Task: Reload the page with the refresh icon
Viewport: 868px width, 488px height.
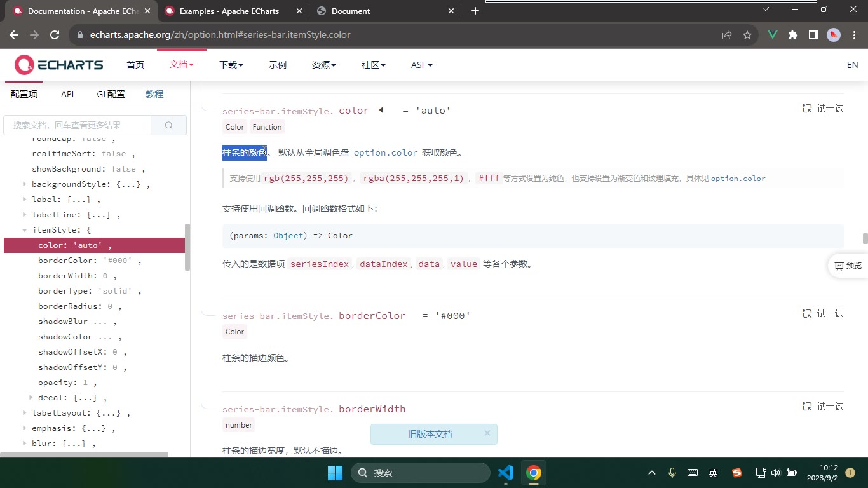Action: click(55, 35)
